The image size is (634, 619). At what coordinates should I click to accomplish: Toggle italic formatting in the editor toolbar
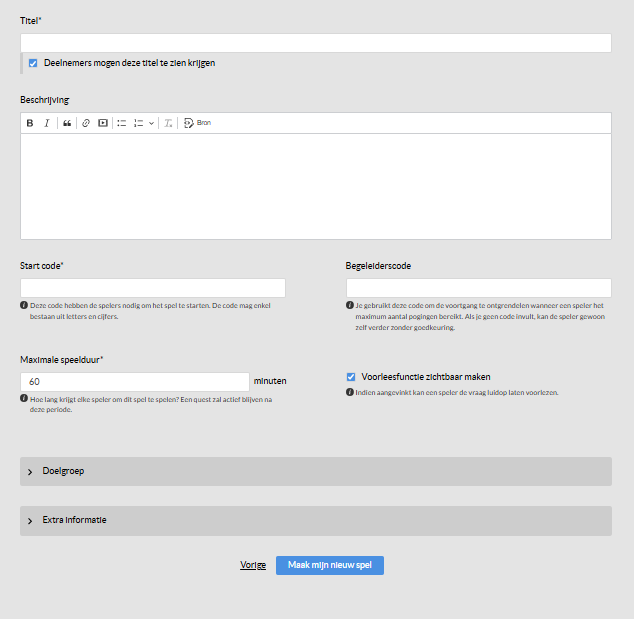pos(46,123)
